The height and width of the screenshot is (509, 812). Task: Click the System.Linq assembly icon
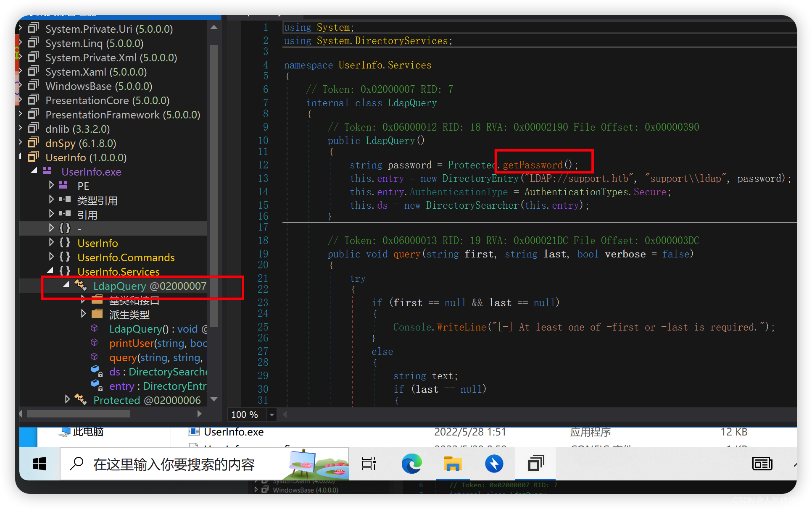(x=33, y=42)
